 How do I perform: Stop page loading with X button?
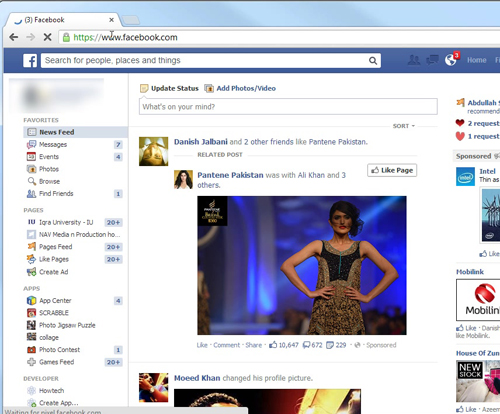coord(48,37)
